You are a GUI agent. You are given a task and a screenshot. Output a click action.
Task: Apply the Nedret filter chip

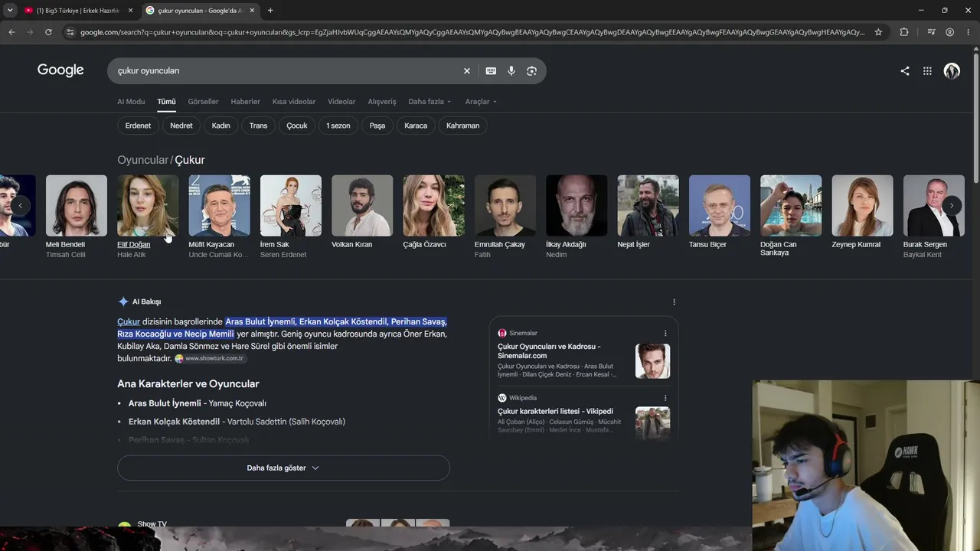[181, 126]
